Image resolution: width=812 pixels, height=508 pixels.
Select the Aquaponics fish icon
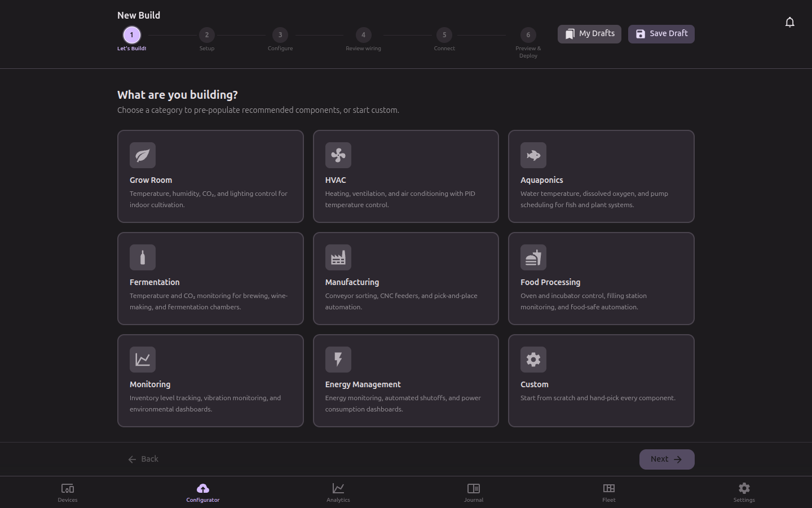click(x=533, y=155)
